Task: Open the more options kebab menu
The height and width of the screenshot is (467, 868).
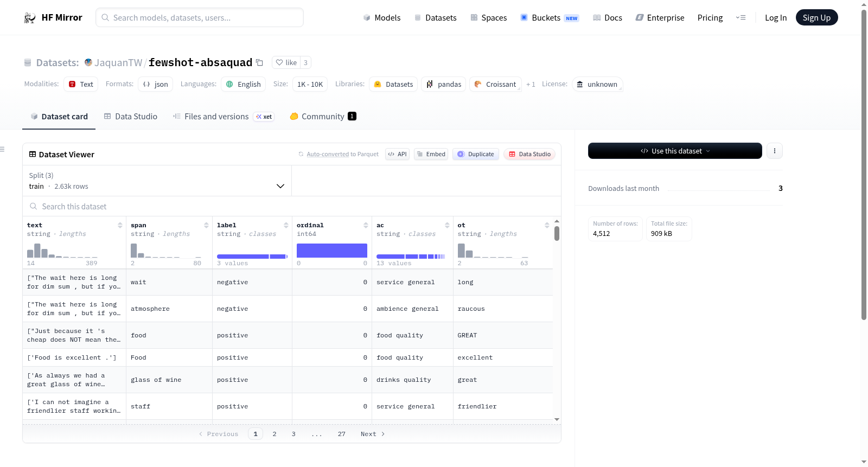Action: 775,151
